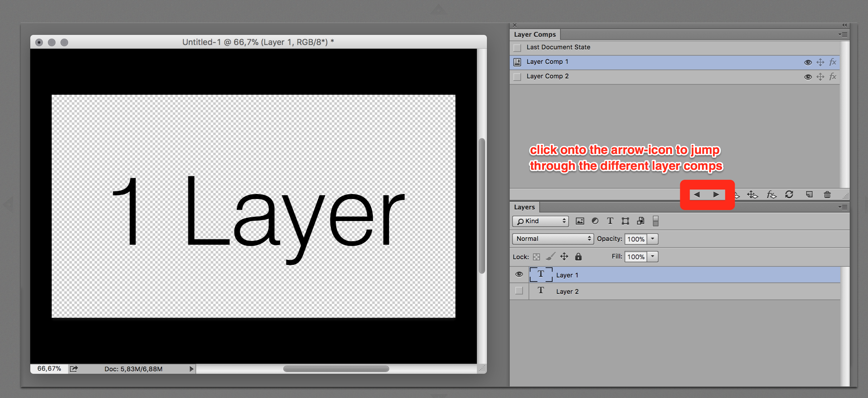Turn layer filtering switch on or off
The height and width of the screenshot is (398, 868).
pos(655,221)
